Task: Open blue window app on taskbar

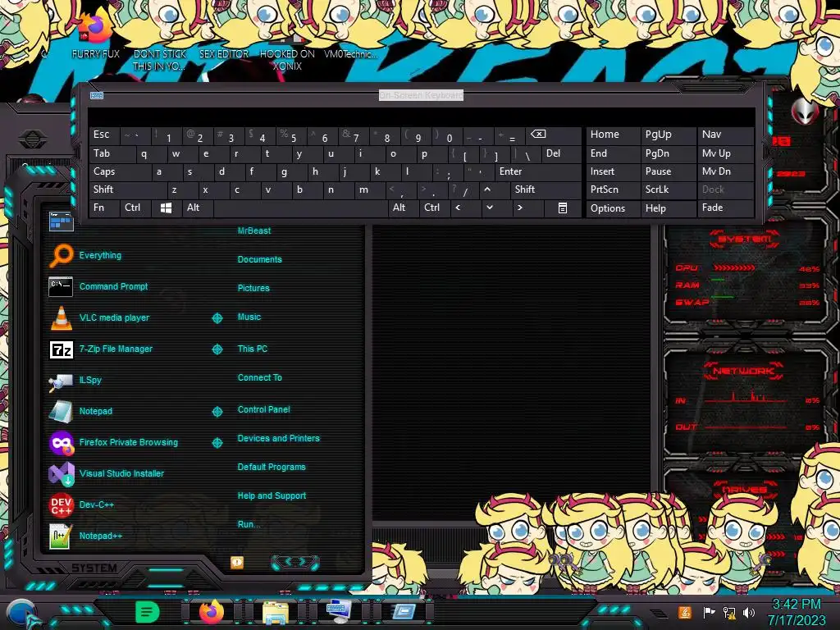Action: click(404, 611)
